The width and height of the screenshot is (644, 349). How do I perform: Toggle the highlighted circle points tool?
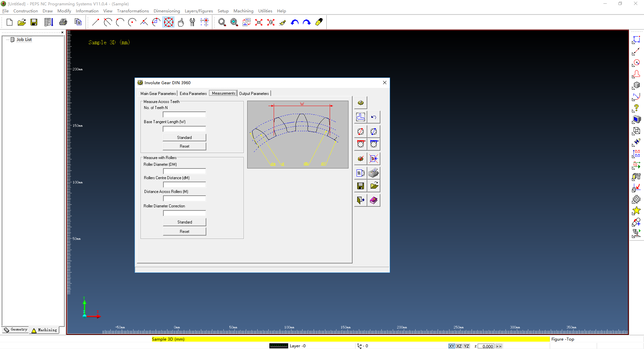(x=168, y=22)
